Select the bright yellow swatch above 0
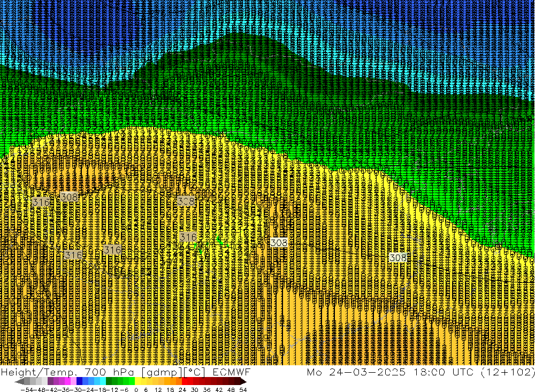 point(138,381)
